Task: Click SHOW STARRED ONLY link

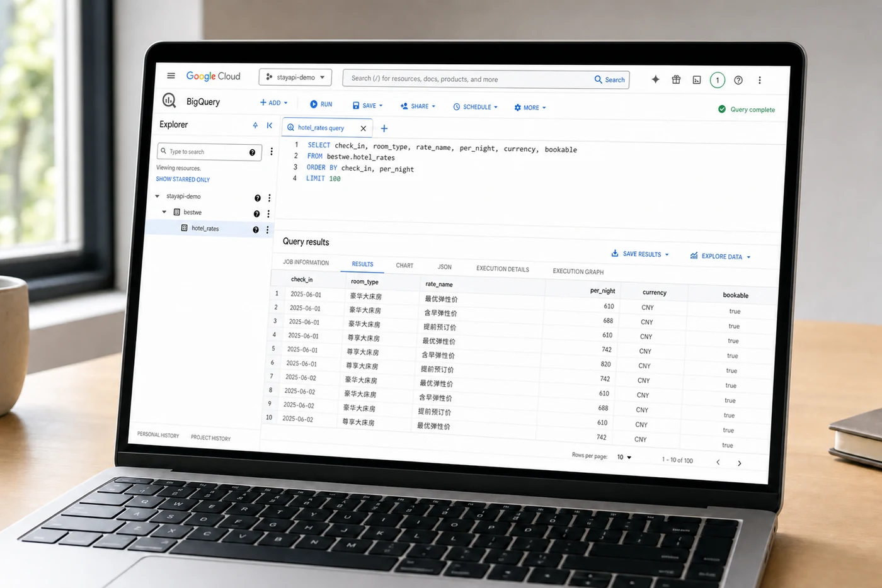Action: [x=183, y=179]
